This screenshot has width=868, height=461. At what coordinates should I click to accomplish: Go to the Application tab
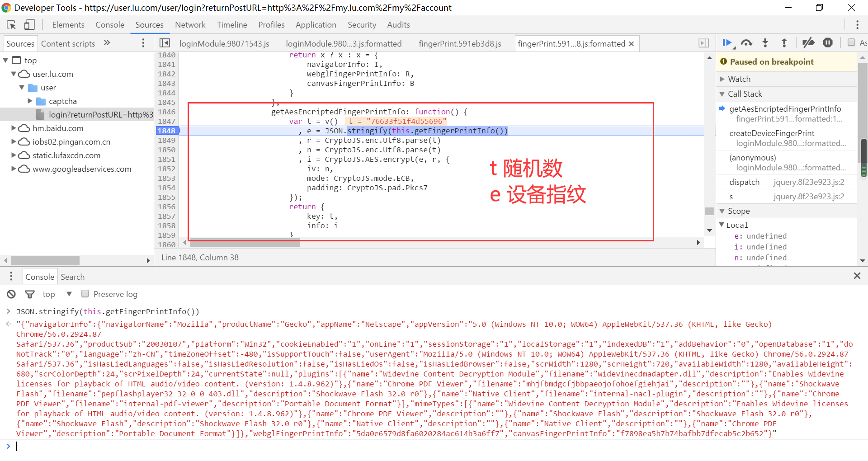tap(316, 25)
